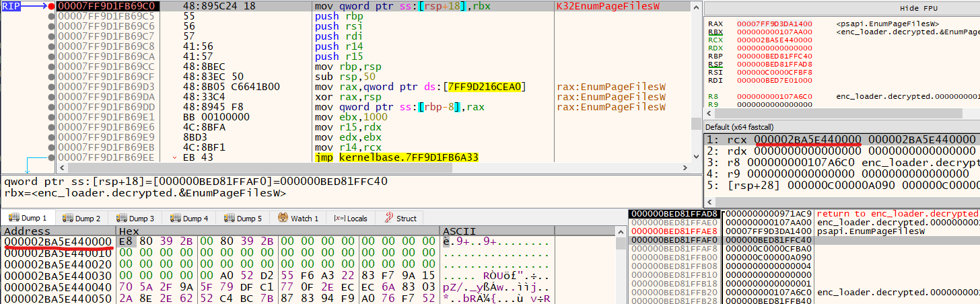
Task: Open the Struct tab
Action: [x=400, y=218]
